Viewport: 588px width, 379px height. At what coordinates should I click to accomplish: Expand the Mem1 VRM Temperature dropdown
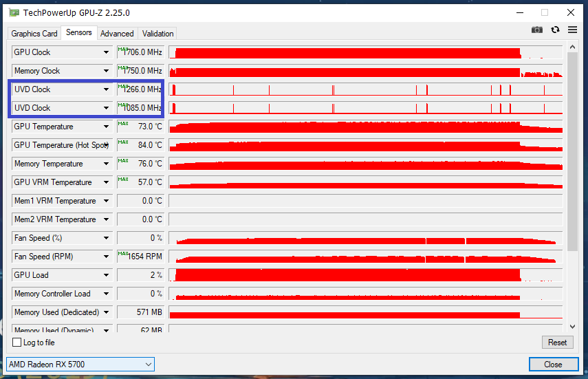(106, 201)
